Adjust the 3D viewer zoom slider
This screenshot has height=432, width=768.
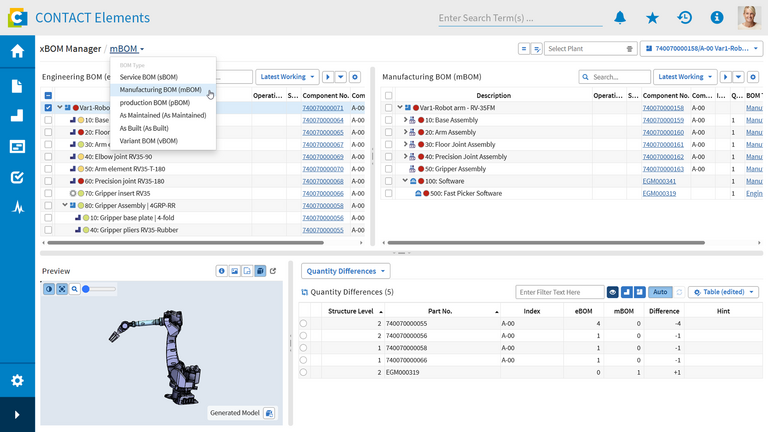pos(99,289)
